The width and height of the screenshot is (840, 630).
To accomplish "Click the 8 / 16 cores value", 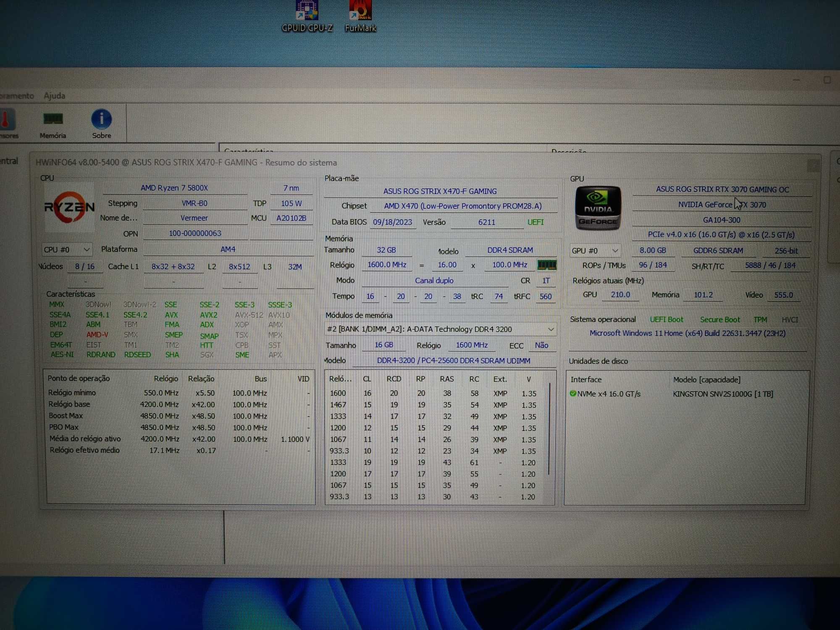I will pos(85,267).
